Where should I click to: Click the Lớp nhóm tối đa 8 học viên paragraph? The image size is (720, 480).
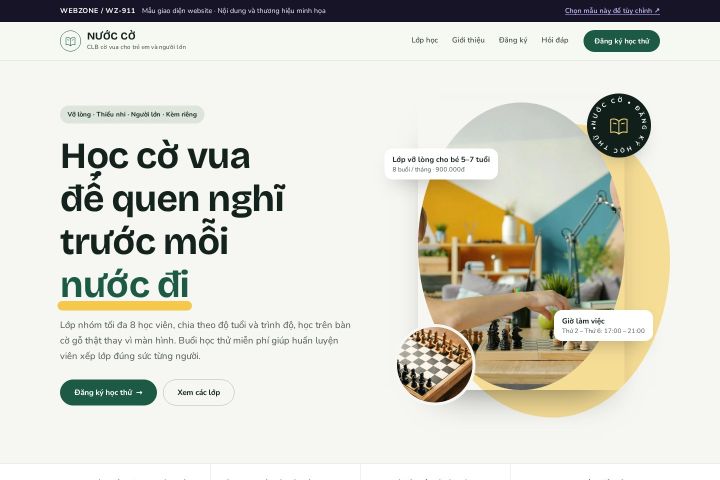205,340
